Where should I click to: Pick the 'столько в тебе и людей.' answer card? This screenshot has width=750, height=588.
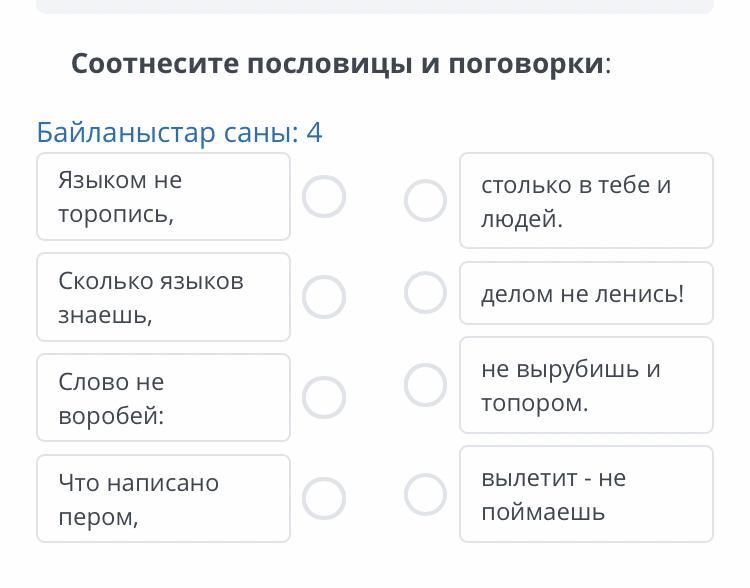[586, 201]
